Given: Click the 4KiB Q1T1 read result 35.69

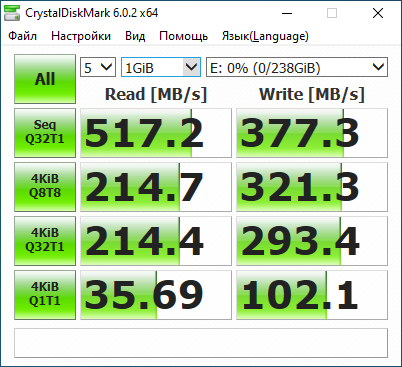Looking at the screenshot, I should click(x=156, y=295).
